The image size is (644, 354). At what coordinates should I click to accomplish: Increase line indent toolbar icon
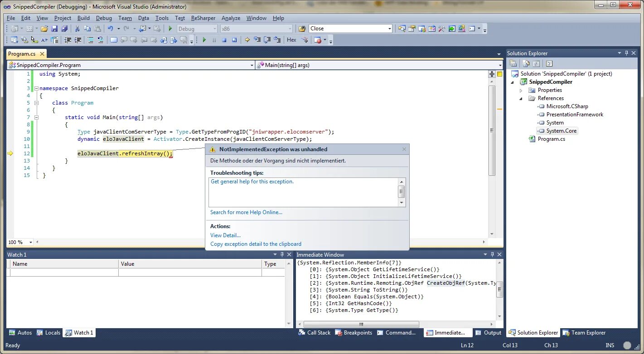[x=77, y=40]
